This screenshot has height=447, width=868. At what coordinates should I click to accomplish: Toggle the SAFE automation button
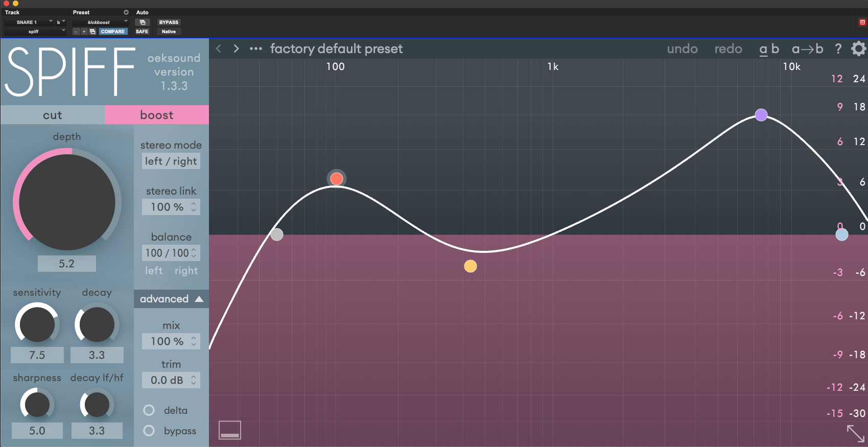tap(142, 32)
